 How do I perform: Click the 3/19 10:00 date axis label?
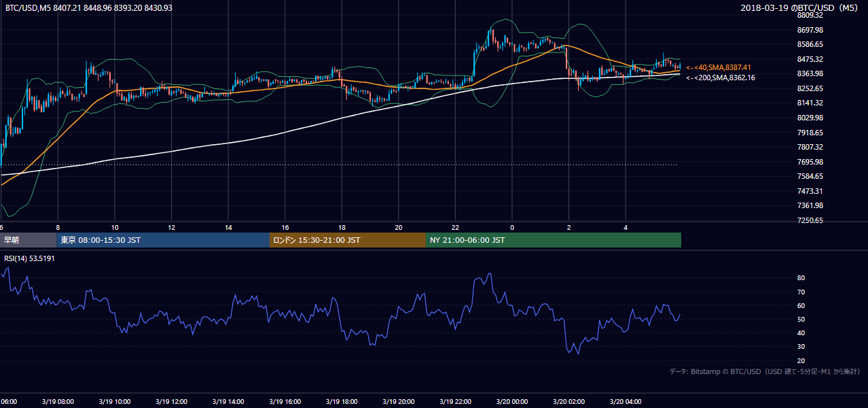pos(114,402)
